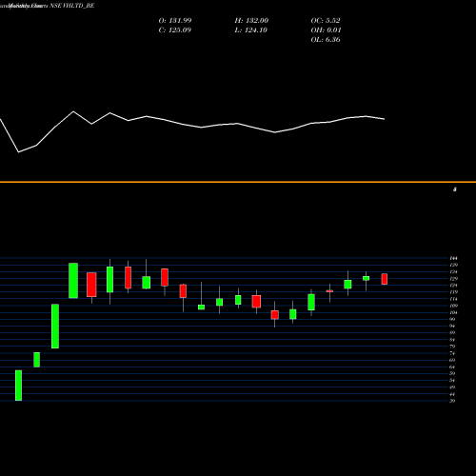Screen dimensions: 476x476
Task: Click the 44 price axis label
Action: tap(452, 394)
